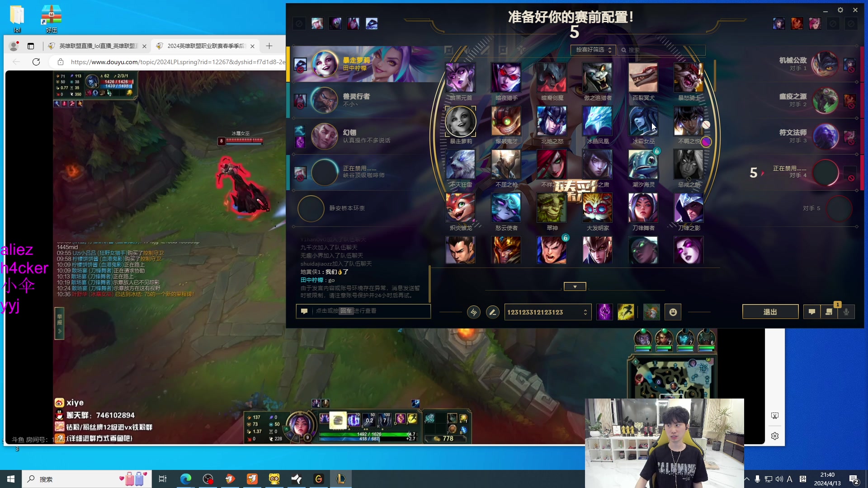Choose the 炽炎雏龙 champion portrait
Image resolution: width=868 pixels, height=488 pixels.
(460, 208)
